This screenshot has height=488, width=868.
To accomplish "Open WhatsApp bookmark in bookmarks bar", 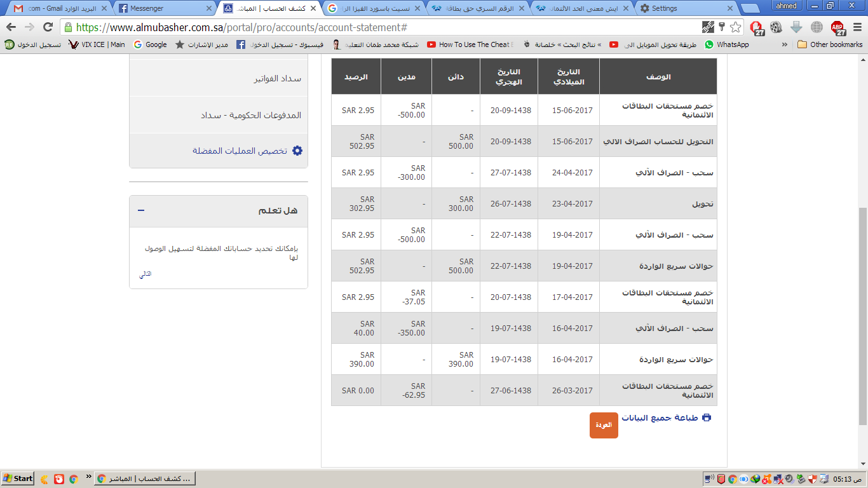I will tap(726, 44).
